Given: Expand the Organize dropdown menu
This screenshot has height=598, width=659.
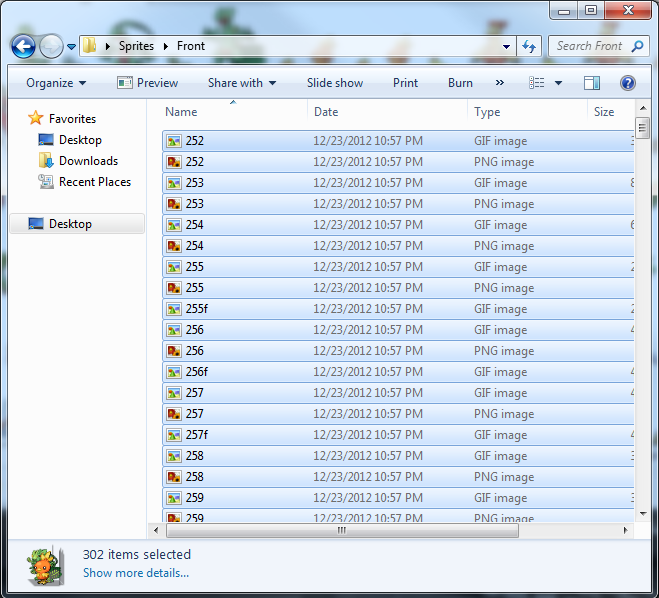Looking at the screenshot, I should pyautogui.click(x=56, y=83).
